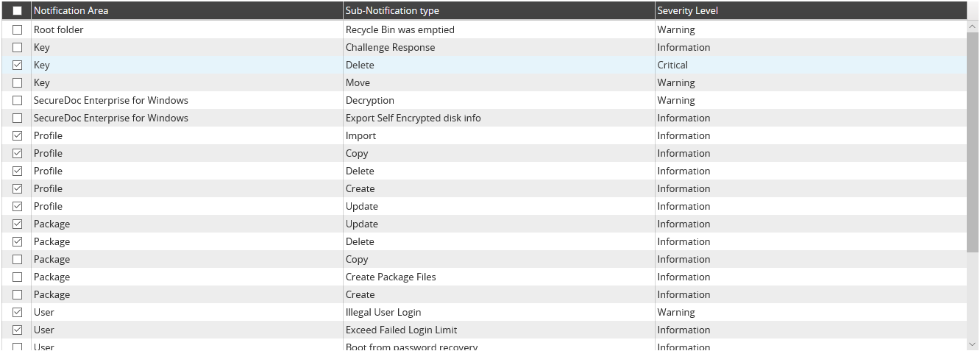Enable the Create Package Files checkbox
Image resolution: width=980 pixels, height=351 pixels.
(18, 277)
